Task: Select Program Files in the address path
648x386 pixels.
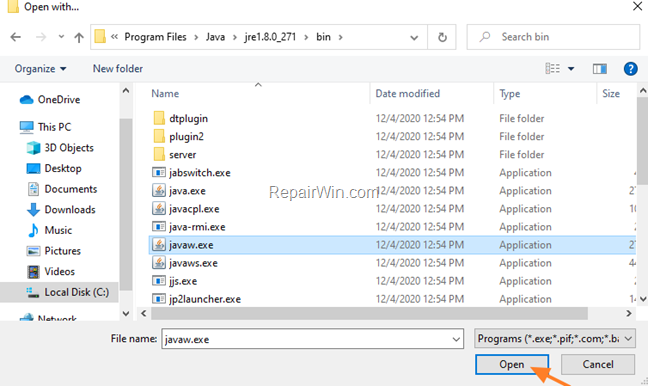Action: (x=155, y=37)
